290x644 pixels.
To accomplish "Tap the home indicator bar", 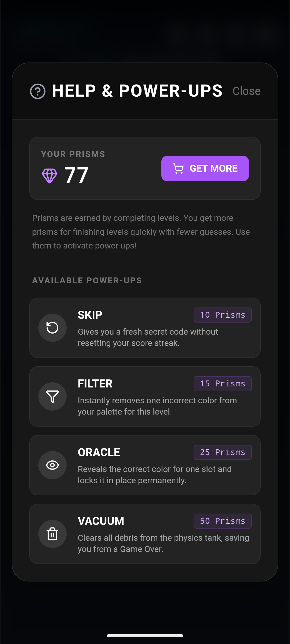I will pos(145,635).
